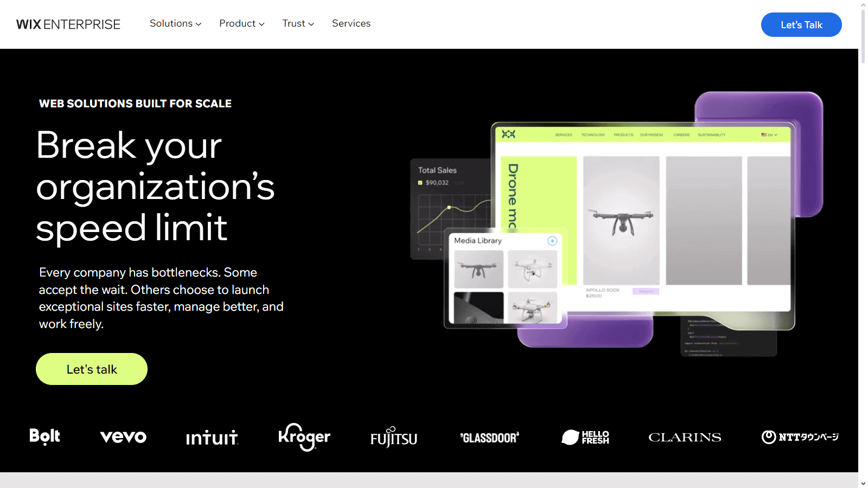Click the green Let's talk button
This screenshot has width=868, height=488.
click(x=92, y=369)
